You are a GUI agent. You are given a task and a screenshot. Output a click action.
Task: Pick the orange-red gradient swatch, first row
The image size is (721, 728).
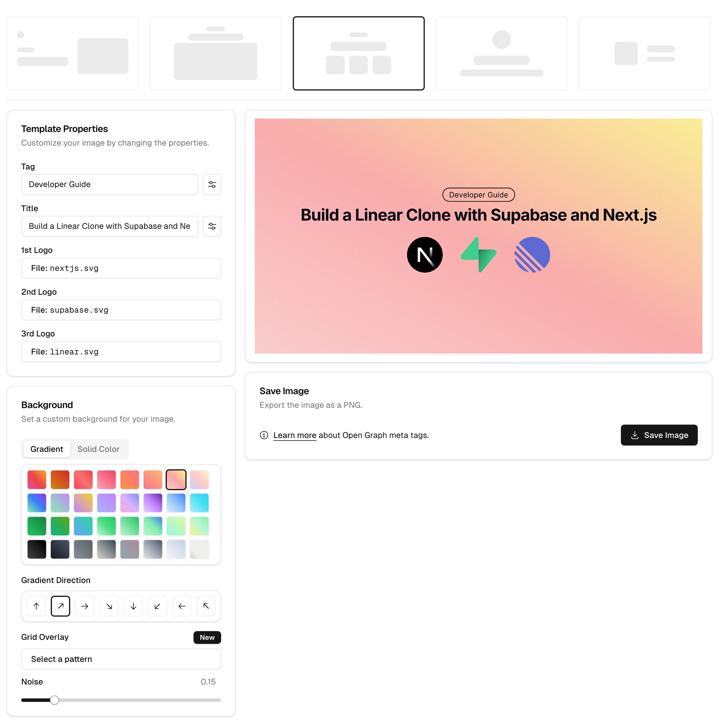[60, 479]
